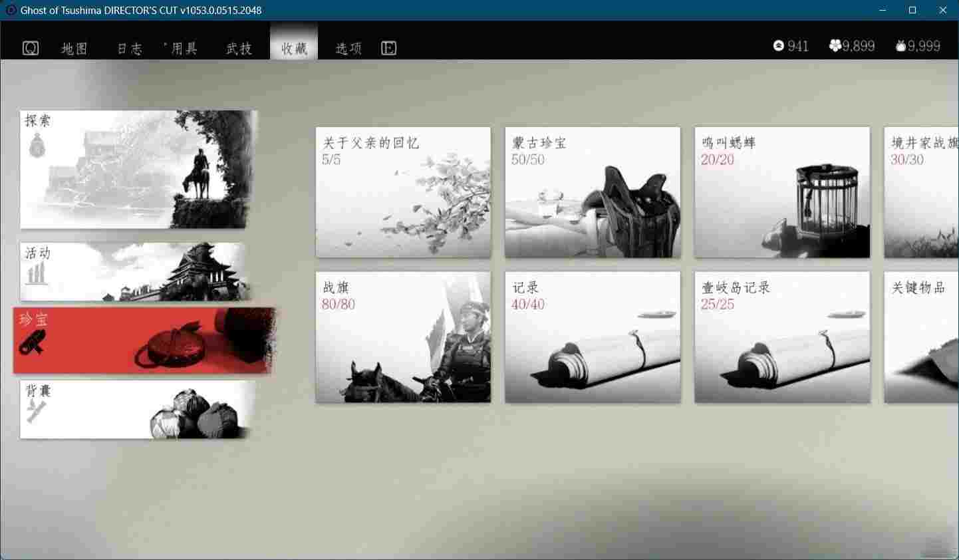Open the 境井家战旗 card
This screenshot has height=560, width=959.
(922, 192)
